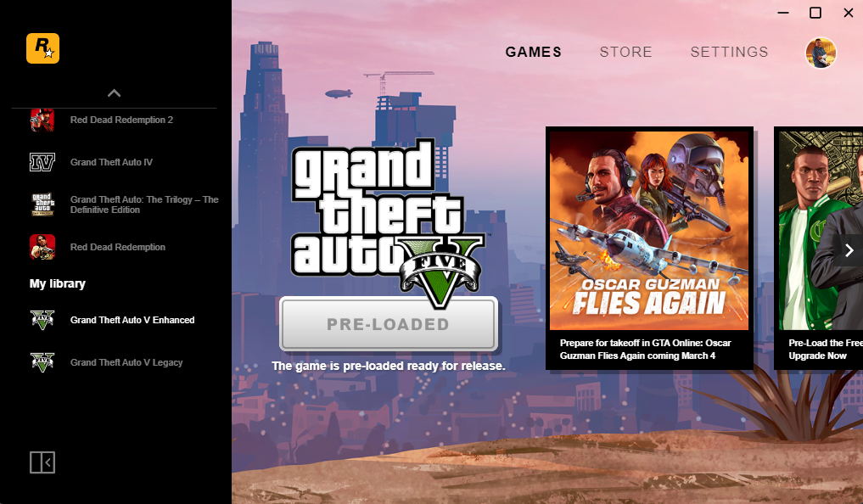This screenshot has height=504, width=863.
Task: Open the user profile avatar
Action: click(821, 53)
